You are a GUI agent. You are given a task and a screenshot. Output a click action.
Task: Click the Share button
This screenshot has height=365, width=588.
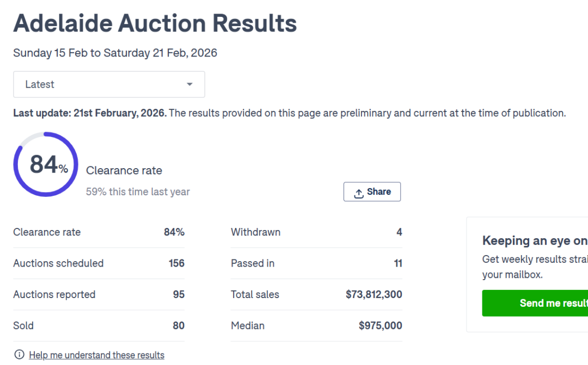tap(372, 191)
